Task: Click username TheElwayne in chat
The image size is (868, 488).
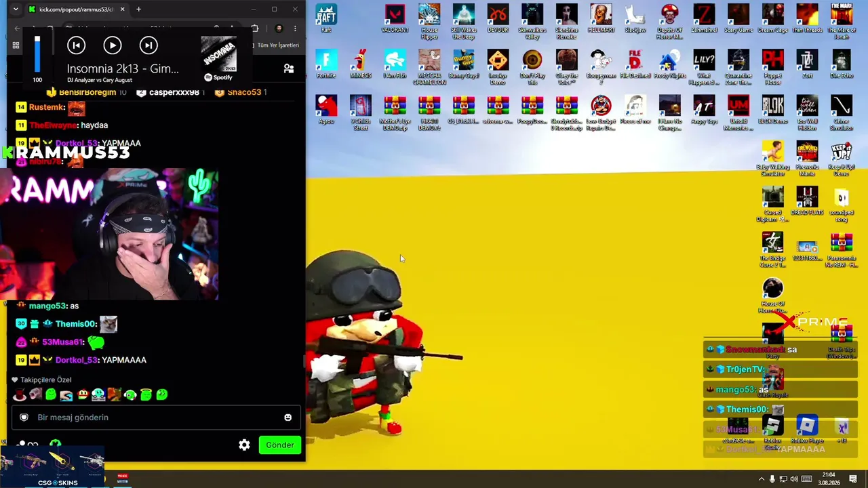Action: click(54, 125)
